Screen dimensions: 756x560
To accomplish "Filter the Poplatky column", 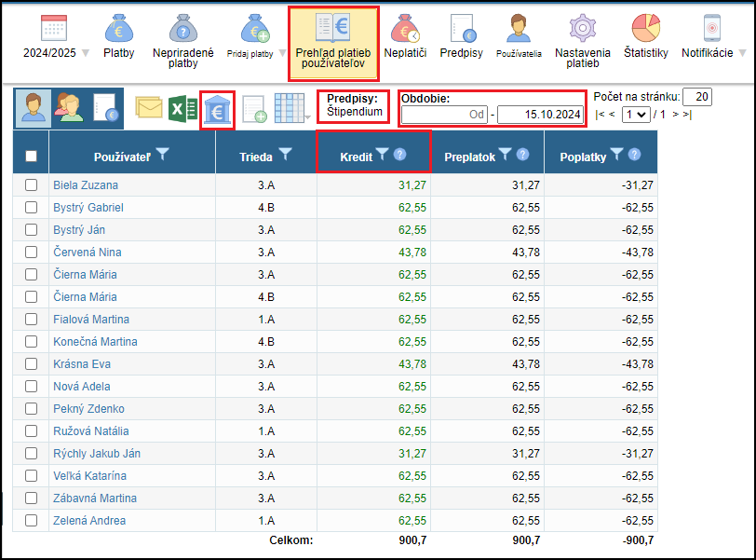I will pos(616,154).
